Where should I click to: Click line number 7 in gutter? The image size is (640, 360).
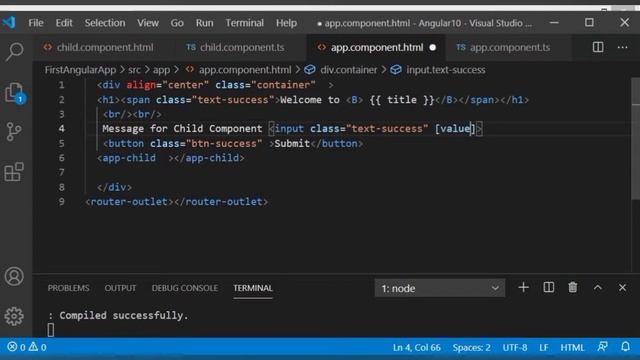(x=61, y=172)
